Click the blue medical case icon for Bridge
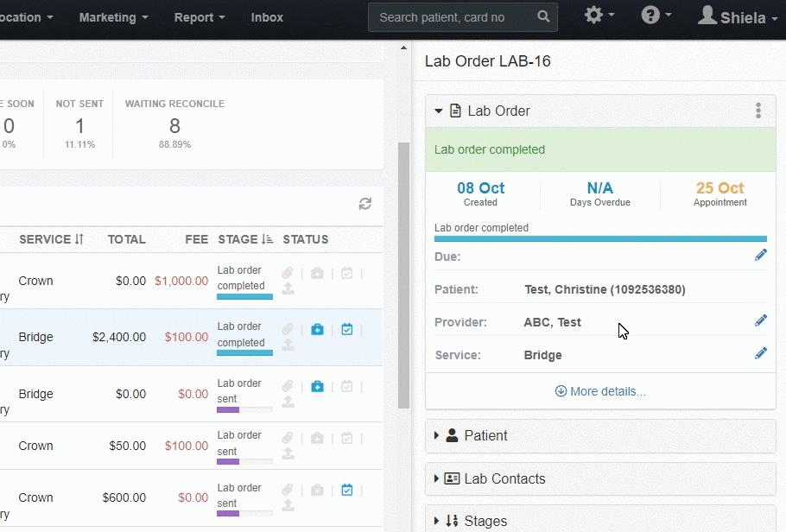Screen dimensions: 786x532 tap(317, 329)
